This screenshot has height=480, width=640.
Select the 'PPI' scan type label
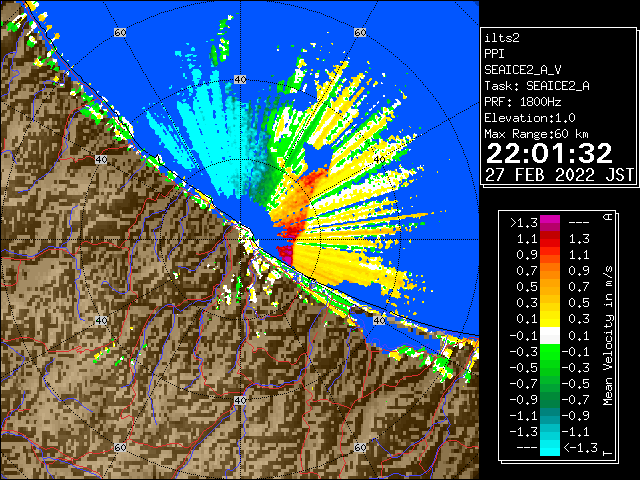click(x=494, y=54)
